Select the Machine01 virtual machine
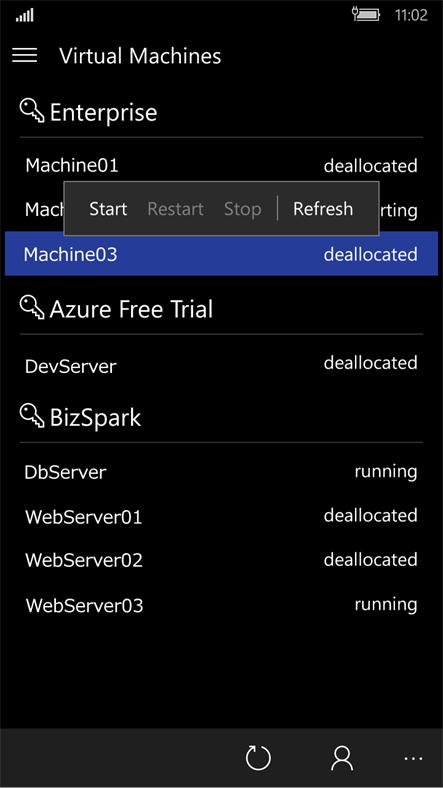The width and height of the screenshot is (443, 788). pyautogui.click(x=222, y=165)
